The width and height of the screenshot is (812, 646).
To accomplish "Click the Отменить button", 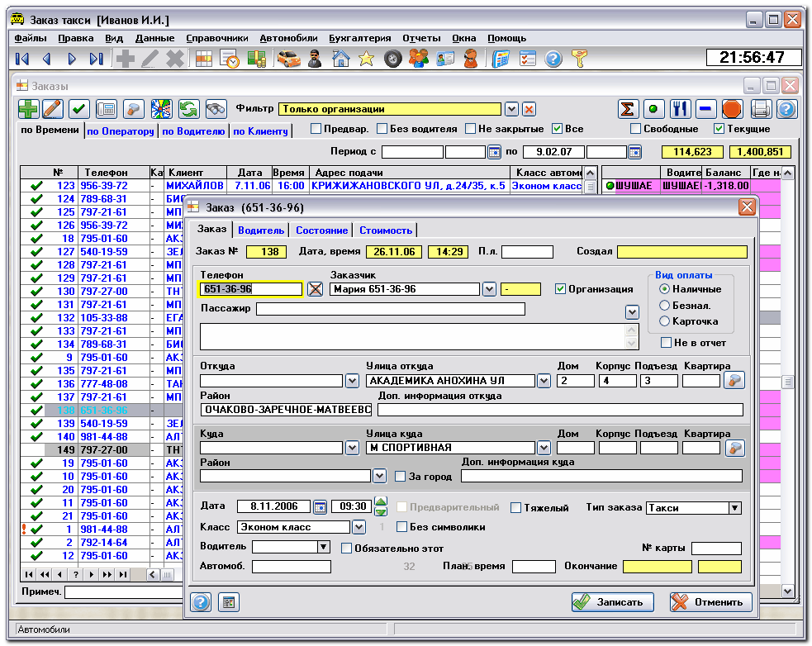I will (711, 602).
